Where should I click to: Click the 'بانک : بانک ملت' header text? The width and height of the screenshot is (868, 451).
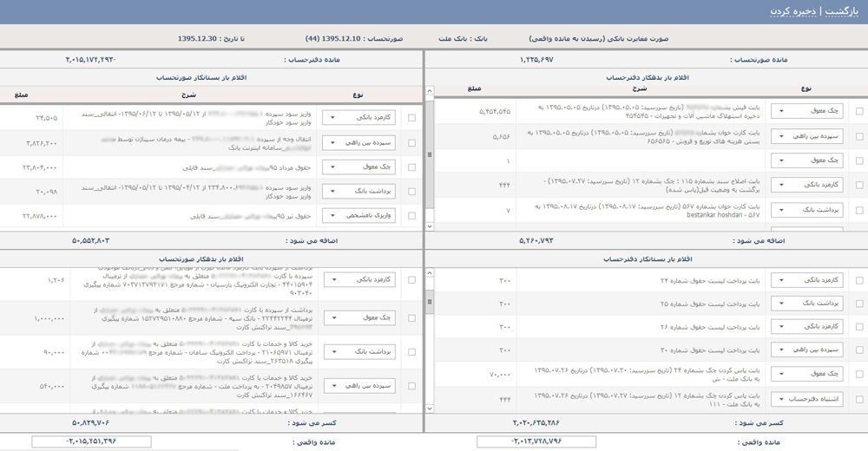[x=464, y=39]
